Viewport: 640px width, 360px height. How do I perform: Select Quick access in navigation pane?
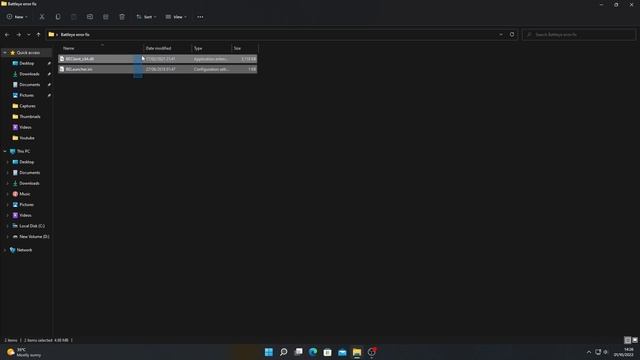tap(28, 53)
